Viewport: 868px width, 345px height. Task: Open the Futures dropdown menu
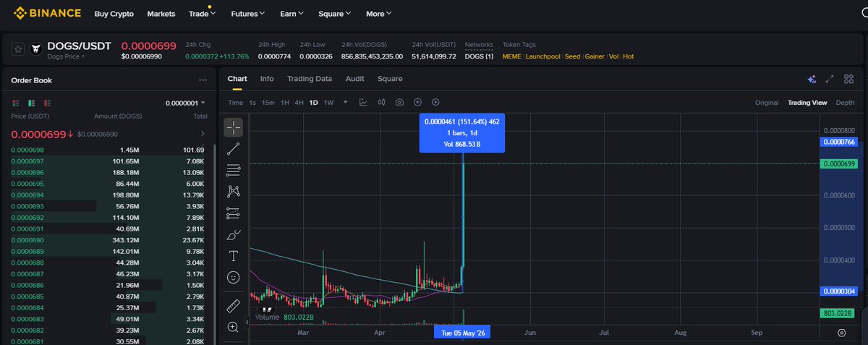247,14
